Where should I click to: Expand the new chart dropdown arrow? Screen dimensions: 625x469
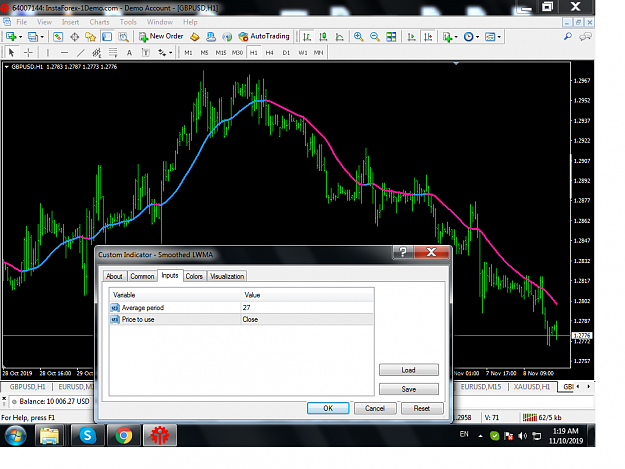coord(20,37)
